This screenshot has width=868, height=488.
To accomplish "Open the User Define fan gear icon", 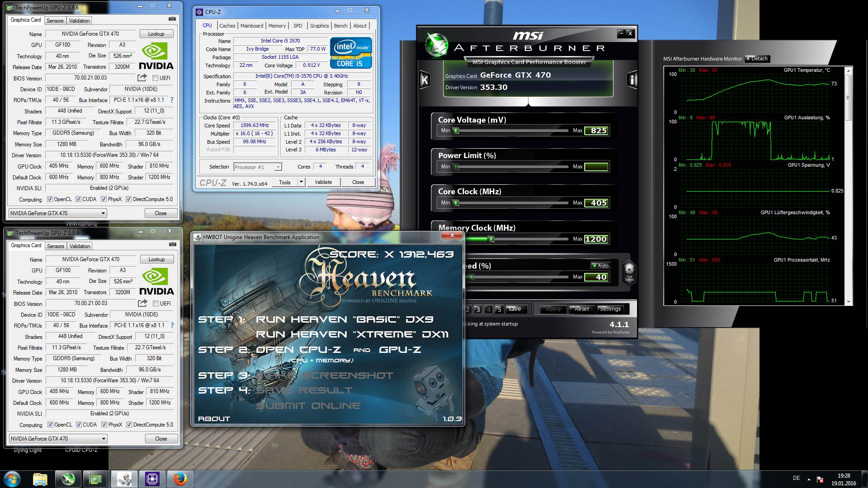I will pos(629,273).
